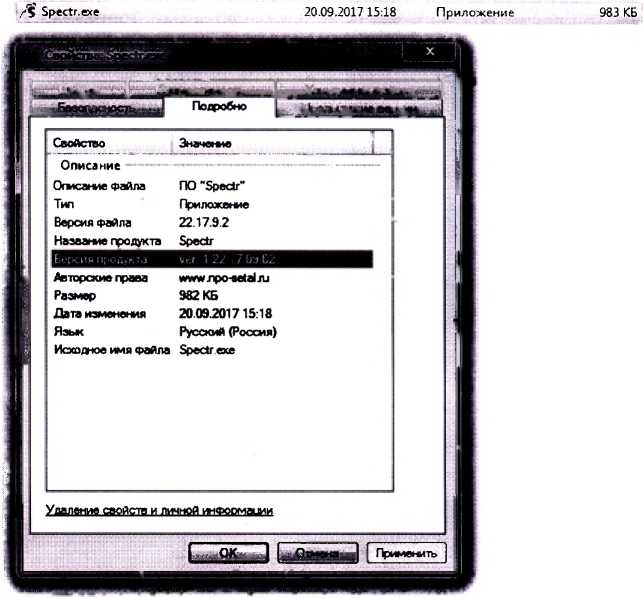Select the Spectr.exe application icon in file list

pyautogui.click(x=29, y=11)
